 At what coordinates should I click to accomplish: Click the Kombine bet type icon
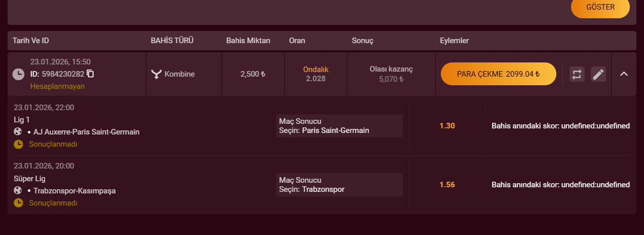[x=156, y=74]
